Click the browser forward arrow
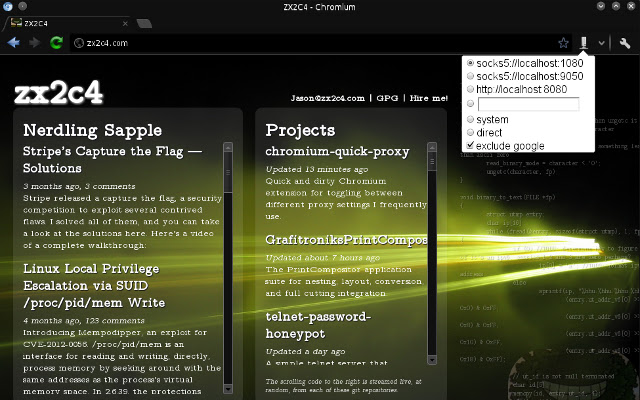The width and height of the screenshot is (640, 400). pyautogui.click(x=35, y=42)
